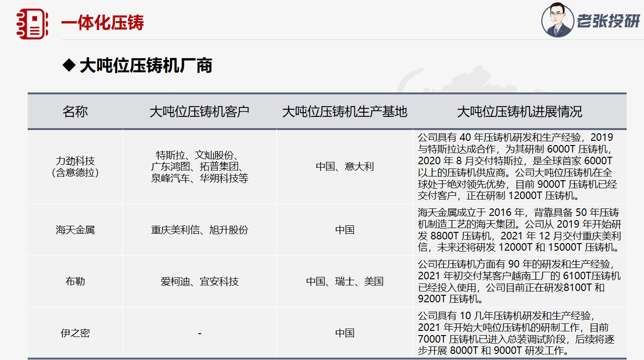The image size is (644, 360).
Task: Select the subtitle 大吨位压铸机厂商
Action: [146, 65]
